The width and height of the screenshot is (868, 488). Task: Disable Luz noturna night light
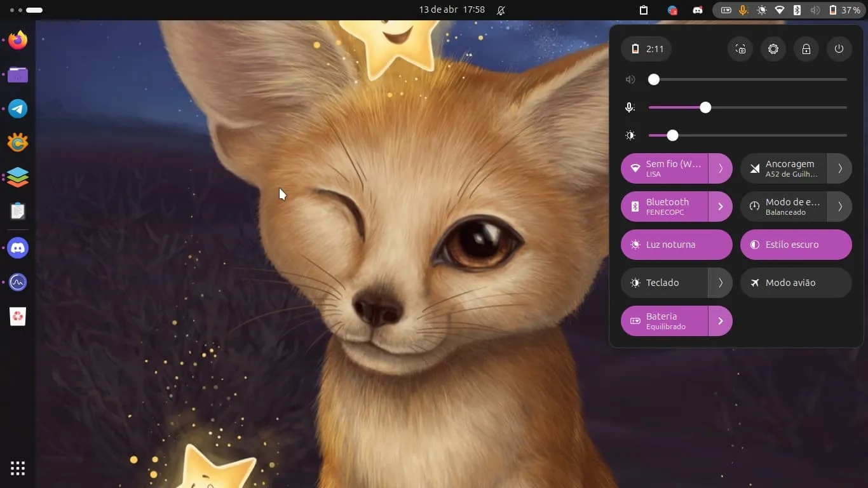pyautogui.click(x=677, y=245)
